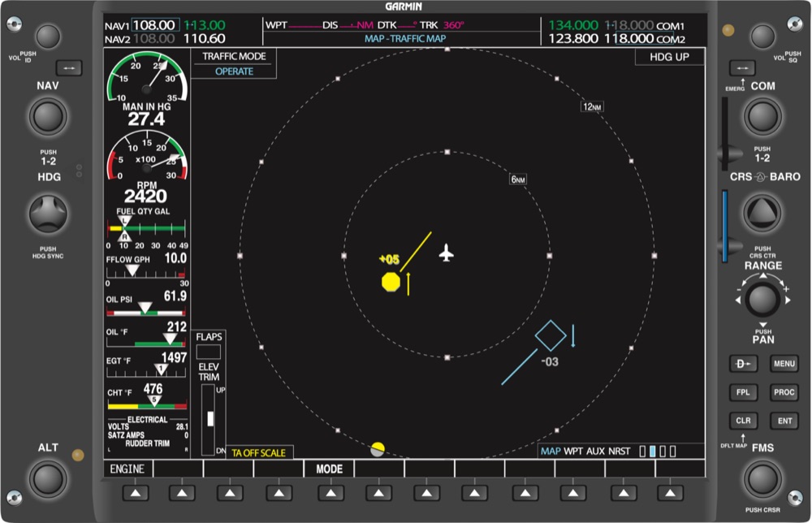Select the WPT page group
Screen dimensions: 812x523
click(572, 451)
